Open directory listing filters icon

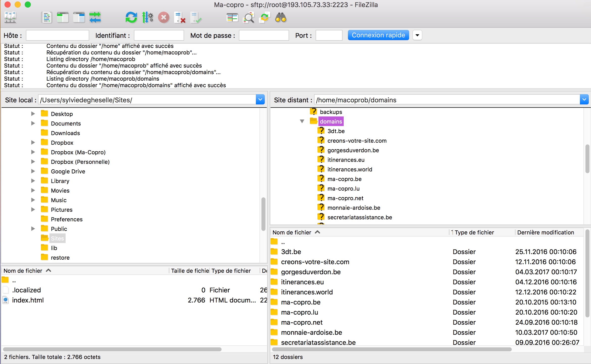point(232,18)
